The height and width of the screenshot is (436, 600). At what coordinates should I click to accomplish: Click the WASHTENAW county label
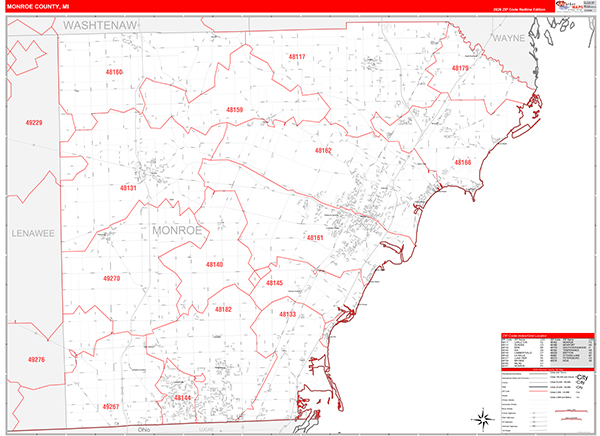click(x=99, y=26)
